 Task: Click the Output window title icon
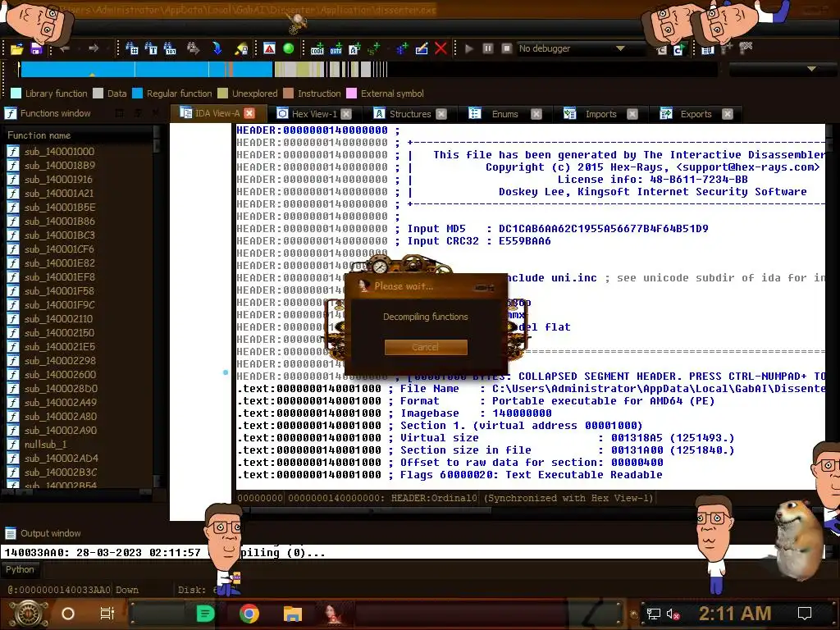[10, 533]
